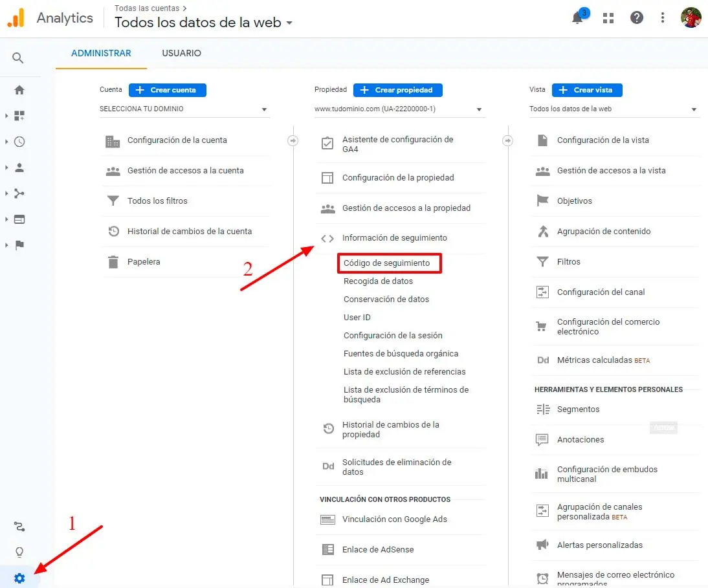
Task: Expand Acquisition section arrow in sidebar
Action: pyautogui.click(x=6, y=193)
